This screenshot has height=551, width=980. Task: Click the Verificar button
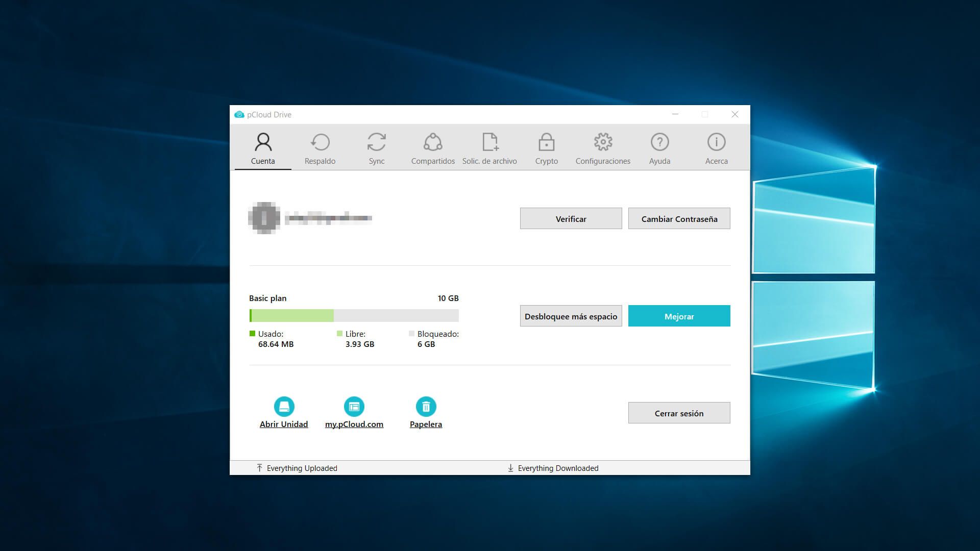coord(571,218)
